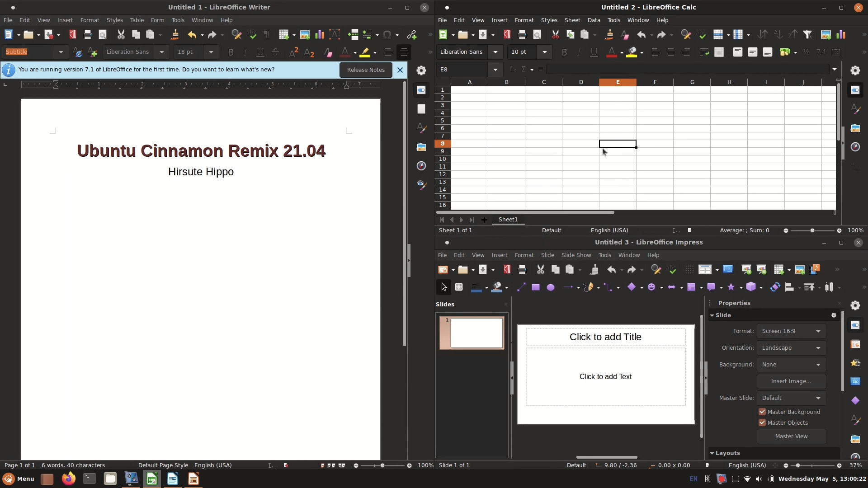Select slide 1 thumbnail in Slides panel
Viewport: 868px width, 488px height.
[x=476, y=333]
